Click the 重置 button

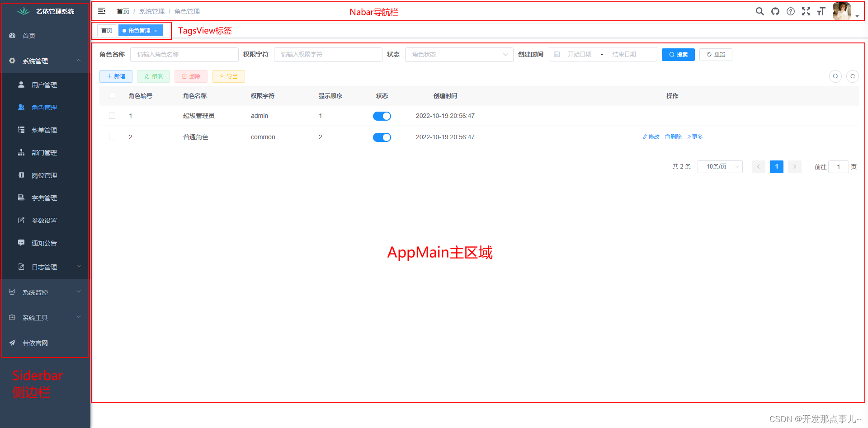click(x=716, y=55)
